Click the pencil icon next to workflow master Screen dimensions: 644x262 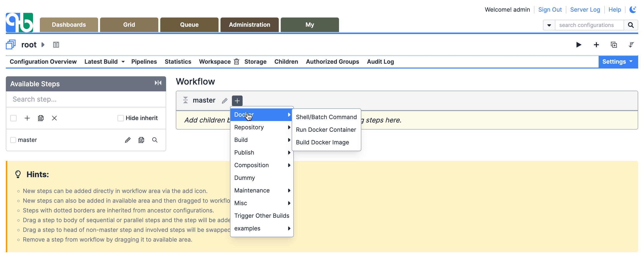[x=224, y=101]
